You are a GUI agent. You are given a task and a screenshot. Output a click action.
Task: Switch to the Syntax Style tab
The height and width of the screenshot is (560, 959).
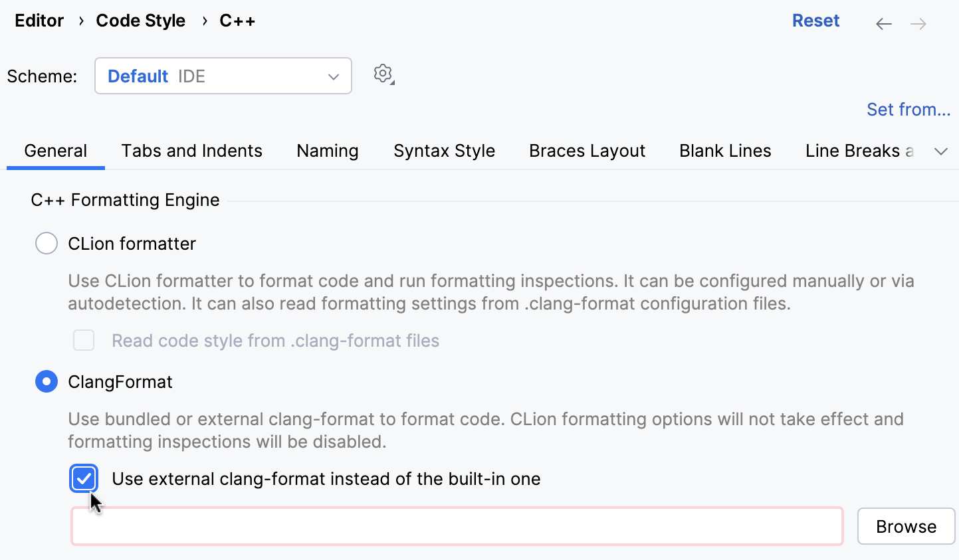tap(444, 151)
